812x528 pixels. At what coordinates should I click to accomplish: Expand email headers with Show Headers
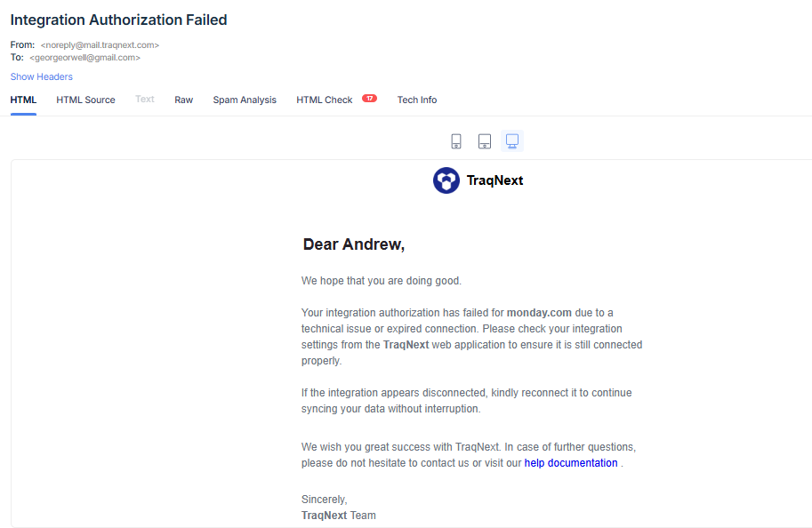click(x=42, y=76)
